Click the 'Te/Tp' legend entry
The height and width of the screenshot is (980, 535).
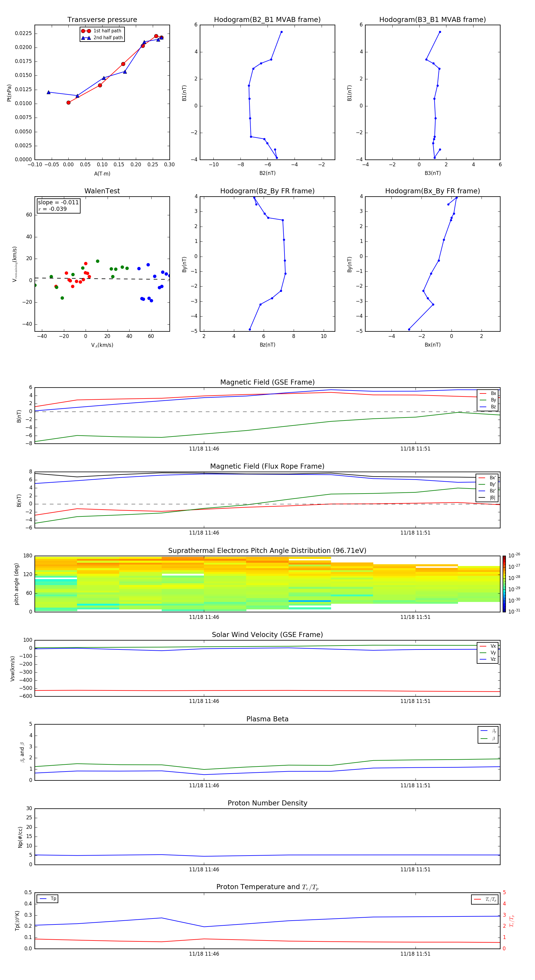click(485, 899)
